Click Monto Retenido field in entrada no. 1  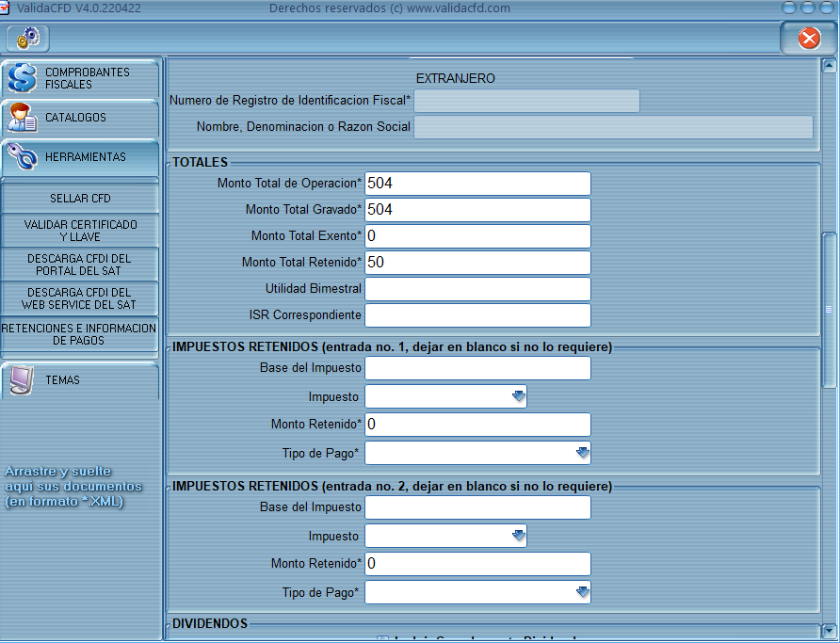(477, 425)
